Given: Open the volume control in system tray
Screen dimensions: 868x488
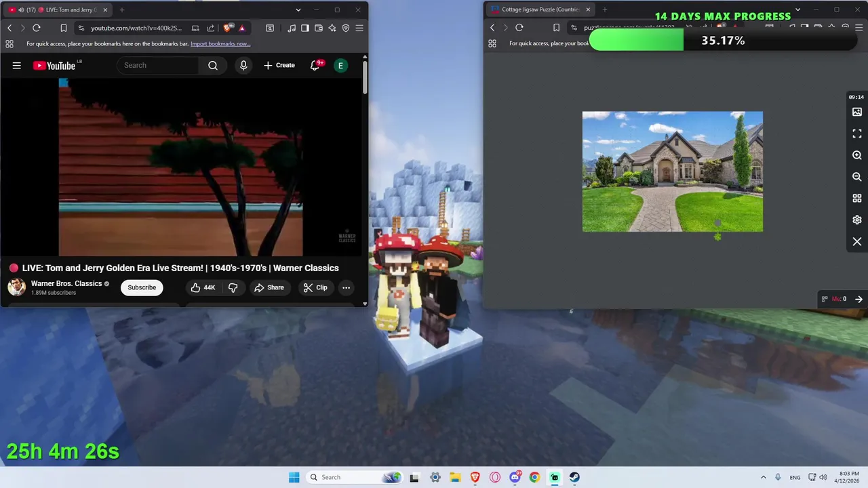Looking at the screenshot, I should click(823, 477).
